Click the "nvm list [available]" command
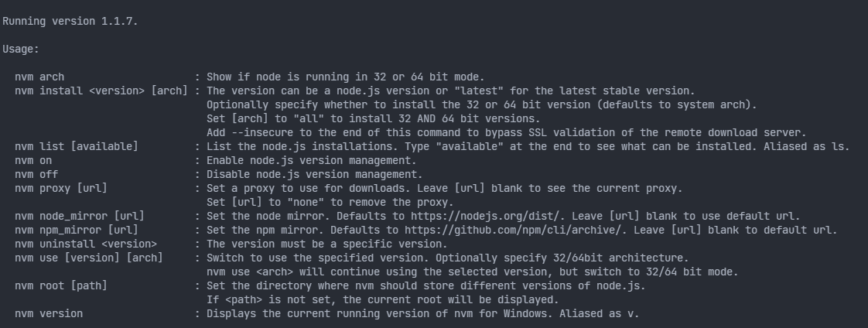The image size is (868, 328). click(x=77, y=146)
